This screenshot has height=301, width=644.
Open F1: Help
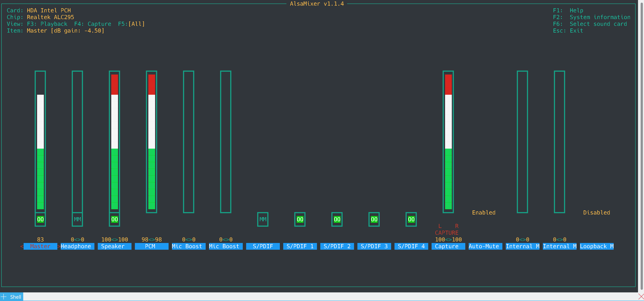coord(568,10)
